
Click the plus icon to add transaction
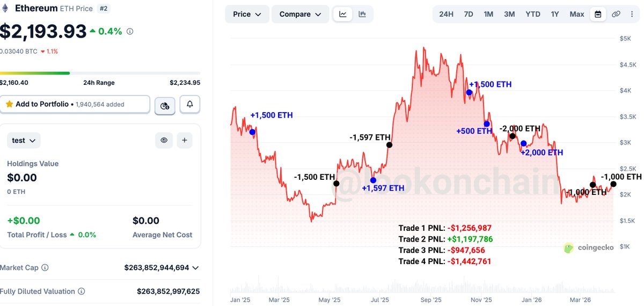(x=184, y=140)
